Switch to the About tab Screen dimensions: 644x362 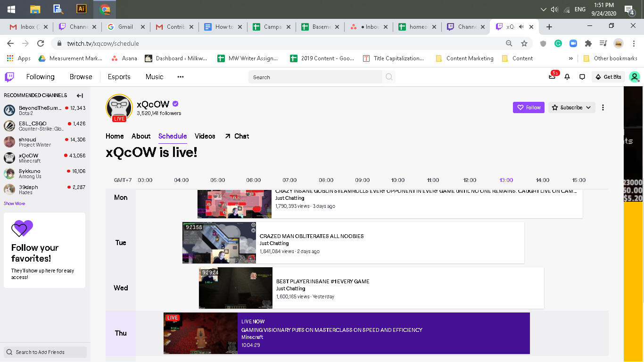click(141, 136)
